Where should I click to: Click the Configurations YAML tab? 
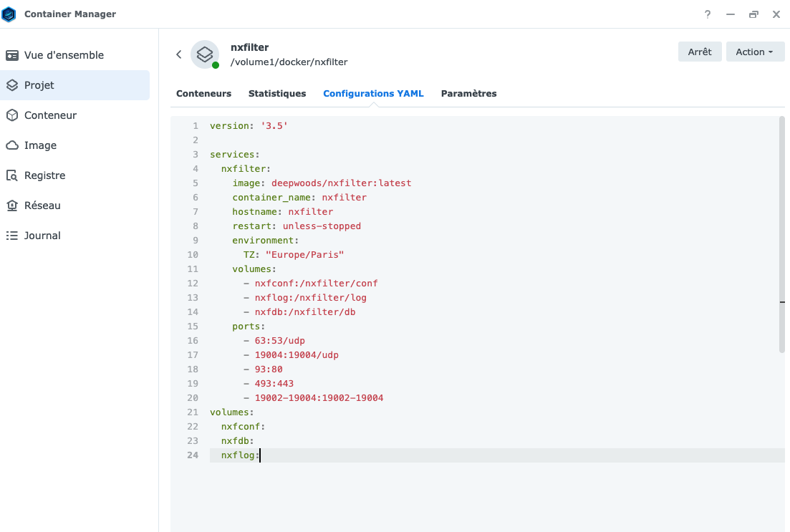373,94
